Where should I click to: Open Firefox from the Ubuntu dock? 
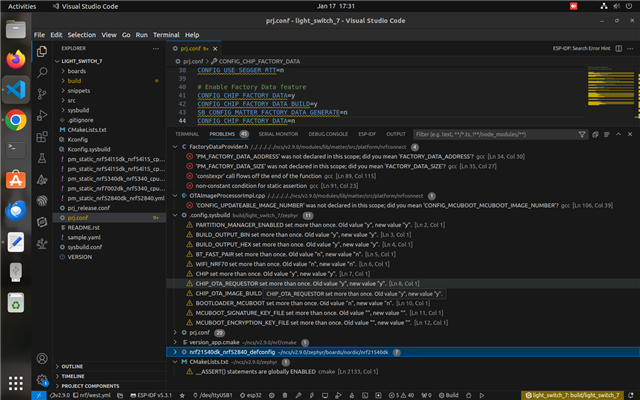[16, 59]
